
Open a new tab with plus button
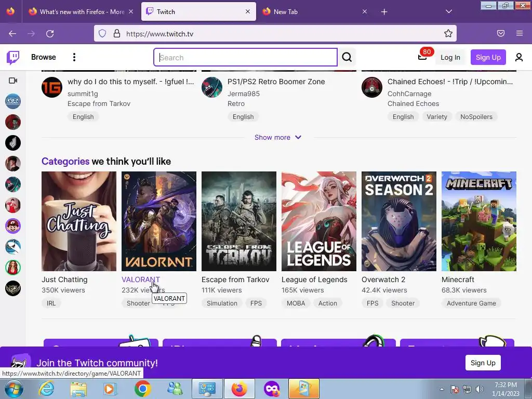[384, 12]
